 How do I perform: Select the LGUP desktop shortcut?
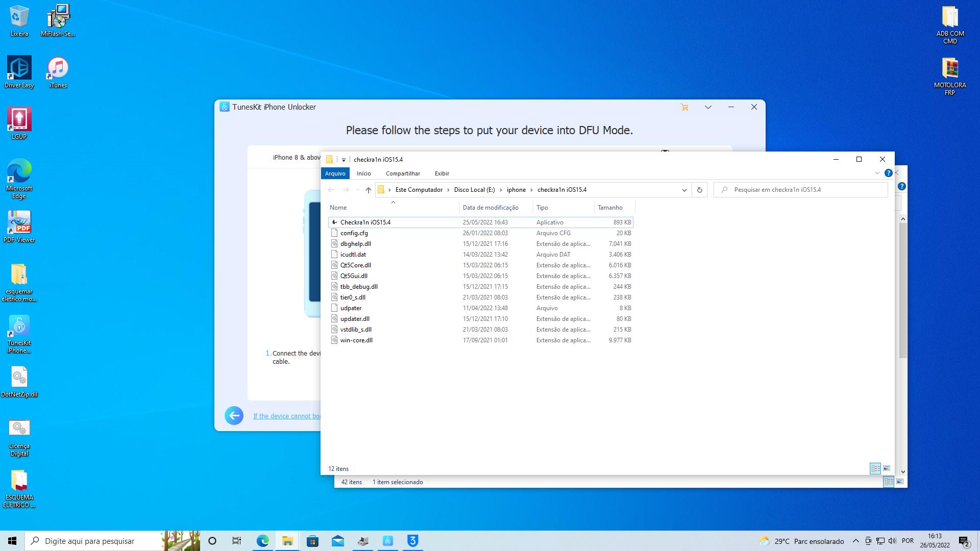pyautogui.click(x=19, y=124)
